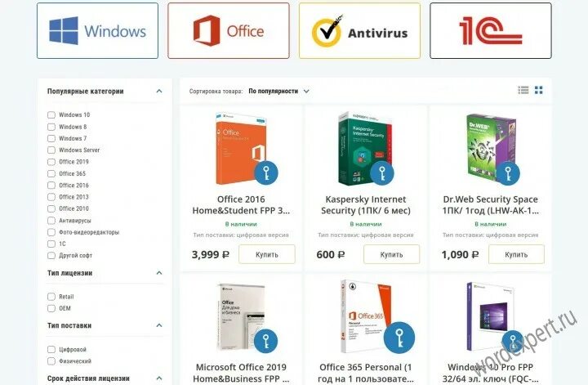Switch to list view layout icon
Viewport: 588px width, 385px height.
pyautogui.click(x=523, y=90)
